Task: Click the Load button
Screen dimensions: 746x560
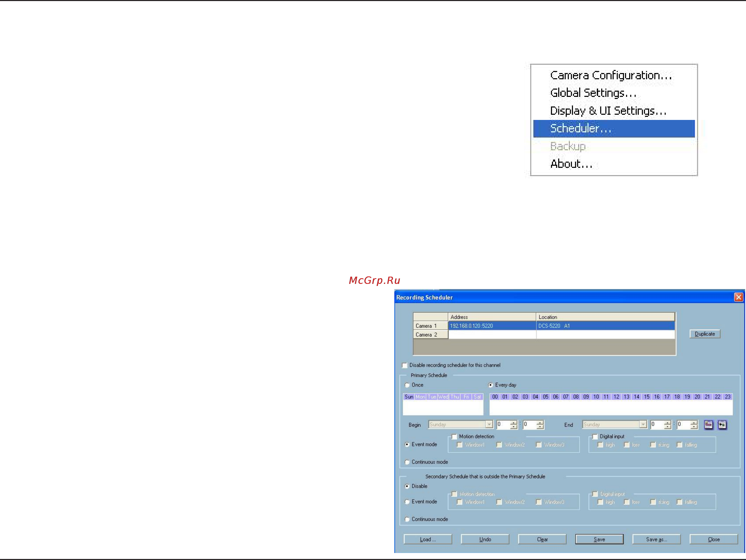Action: pos(428,540)
